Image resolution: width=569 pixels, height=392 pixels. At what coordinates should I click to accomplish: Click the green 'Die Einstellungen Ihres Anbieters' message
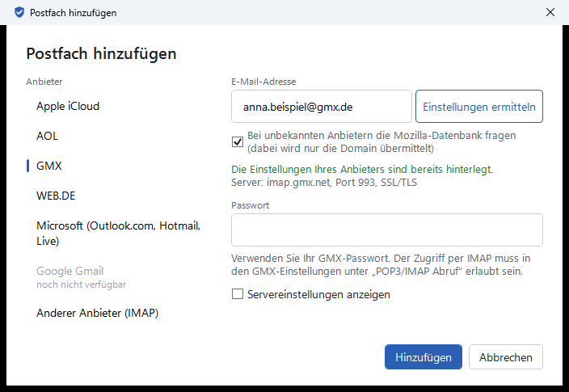pos(362,169)
